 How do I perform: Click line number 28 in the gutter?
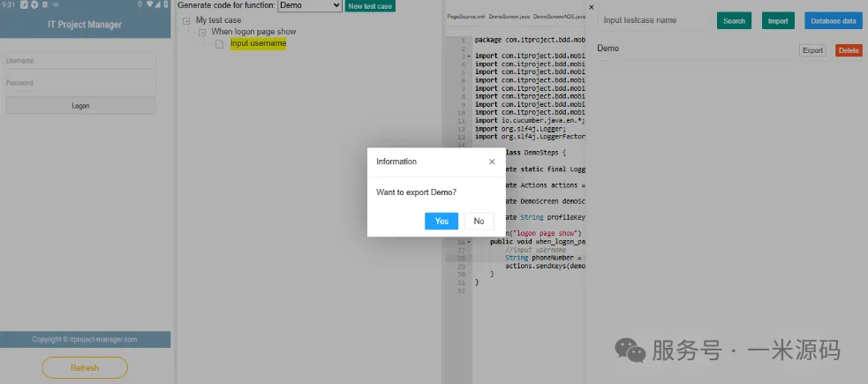click(462, 258)
